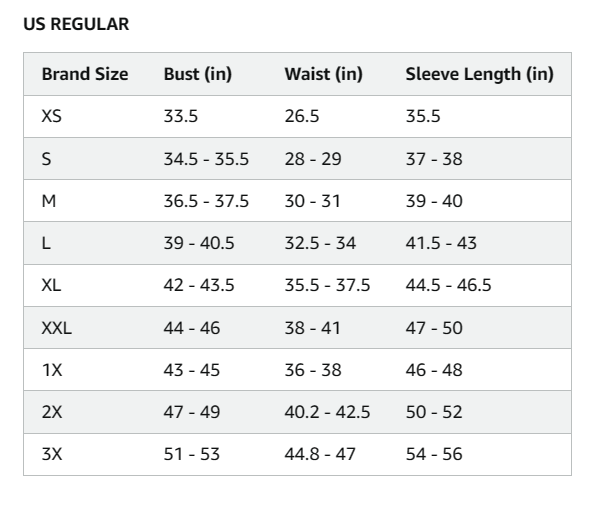592x513 pixels.
Task: Select the 32.5 - 34 waist value
Action: click(x=320, y=243)
